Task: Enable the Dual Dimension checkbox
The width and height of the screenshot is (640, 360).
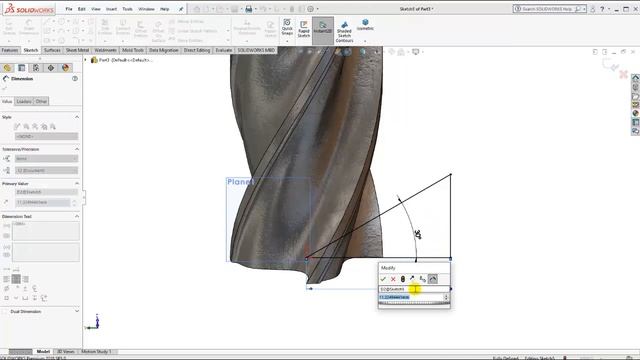Action: click(x=5, y=312)
